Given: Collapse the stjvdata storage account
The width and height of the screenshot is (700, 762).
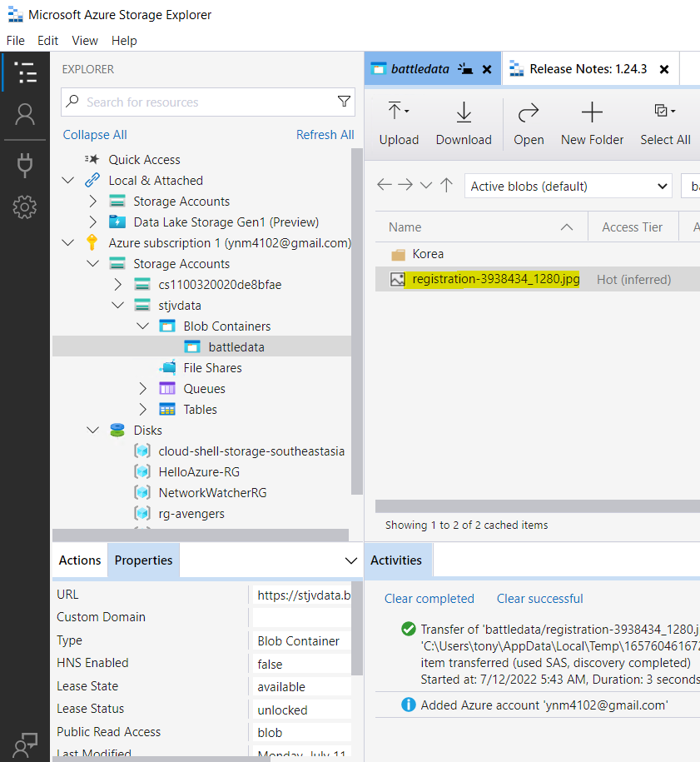Looking at the screenshot, I should click(118, 305).
